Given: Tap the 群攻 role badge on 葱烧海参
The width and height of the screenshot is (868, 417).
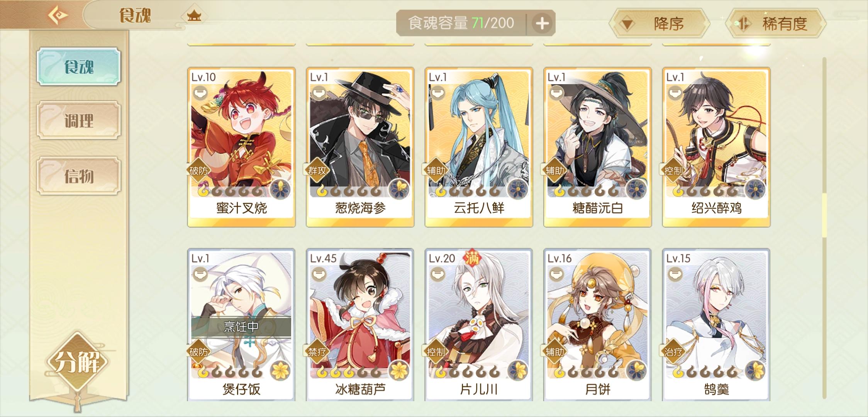Looking at the screenshot, I should (x=317, y=170).
